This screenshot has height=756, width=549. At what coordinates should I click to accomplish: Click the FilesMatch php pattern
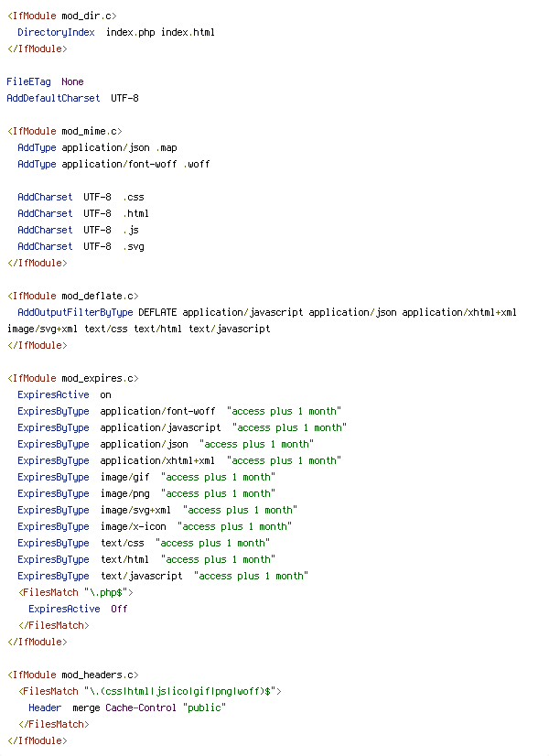[106, 592]
